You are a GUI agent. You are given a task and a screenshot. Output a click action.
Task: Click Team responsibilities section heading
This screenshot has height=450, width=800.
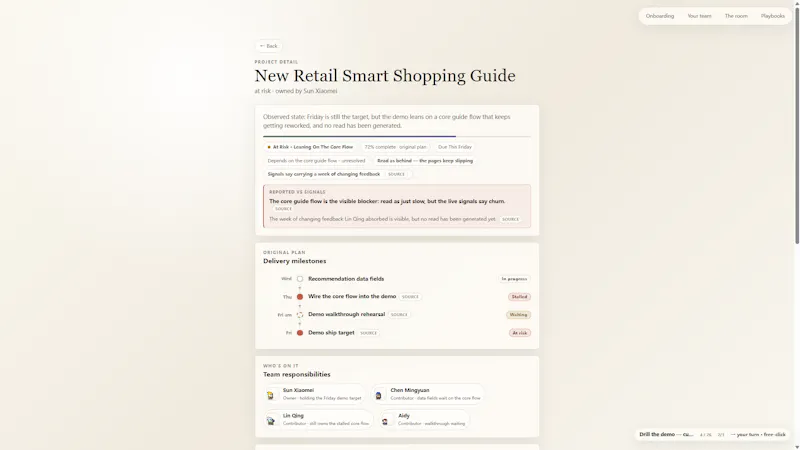pos(296,374)
